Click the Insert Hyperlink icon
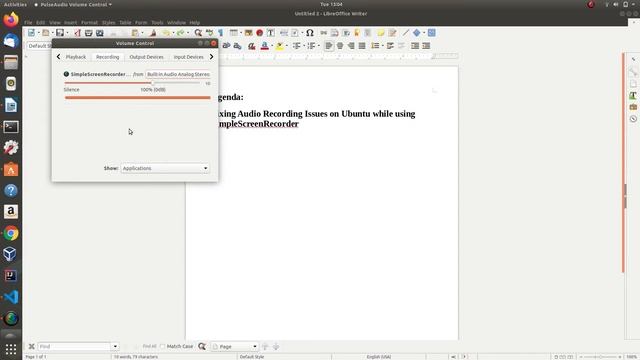 [x=323, y=33]
